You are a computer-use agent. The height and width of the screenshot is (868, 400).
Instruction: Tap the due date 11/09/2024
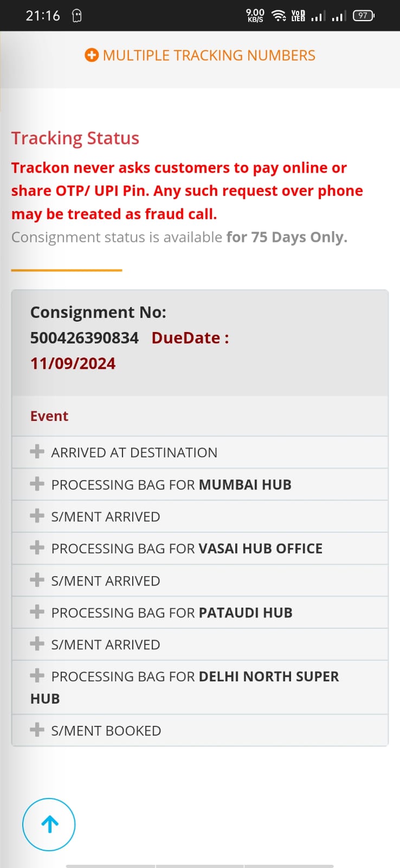73,363
